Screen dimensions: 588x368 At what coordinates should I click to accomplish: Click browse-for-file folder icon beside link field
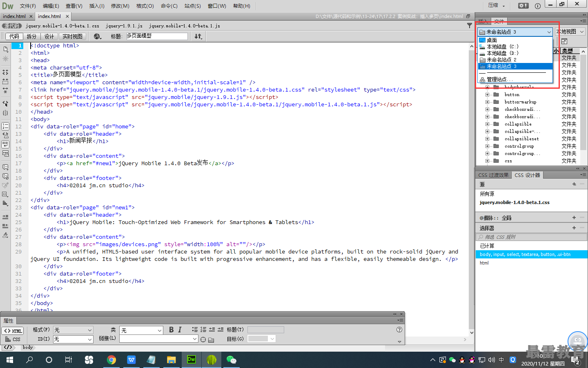211,339
